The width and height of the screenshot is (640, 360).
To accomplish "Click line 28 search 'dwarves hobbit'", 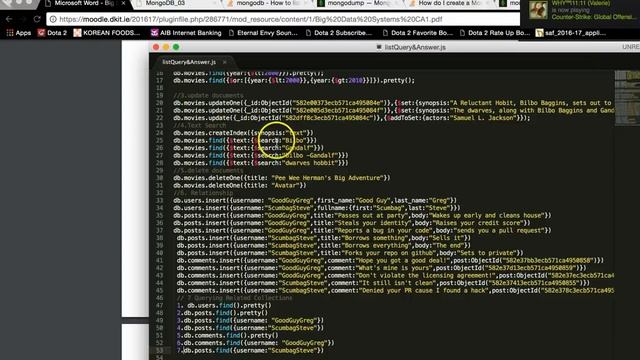I will pyautogui.click(x=261, y=163).
